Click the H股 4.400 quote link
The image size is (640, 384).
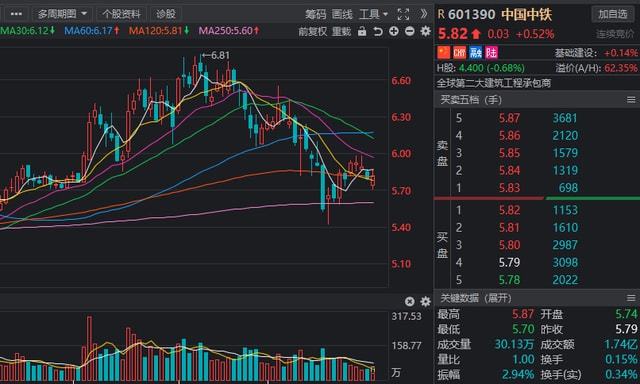pyautogui.click(x=480, y=68)
